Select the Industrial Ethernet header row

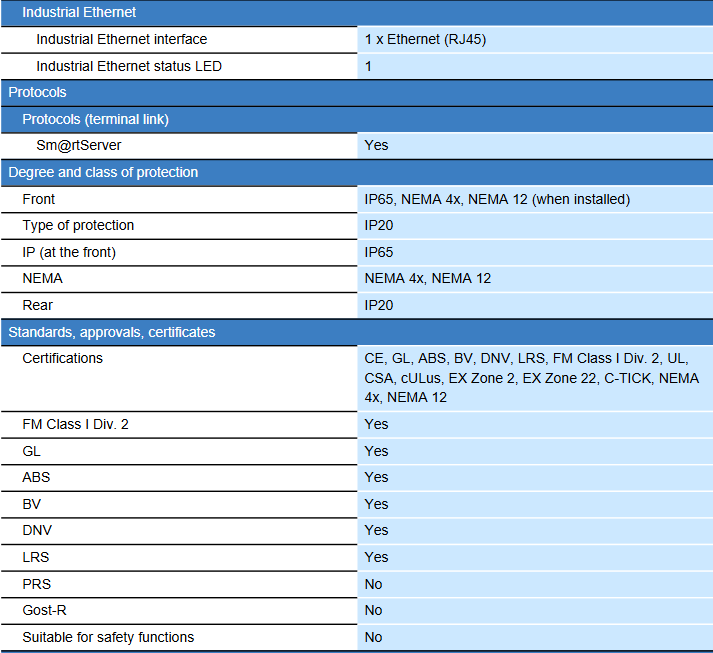(x=356, y=13)
